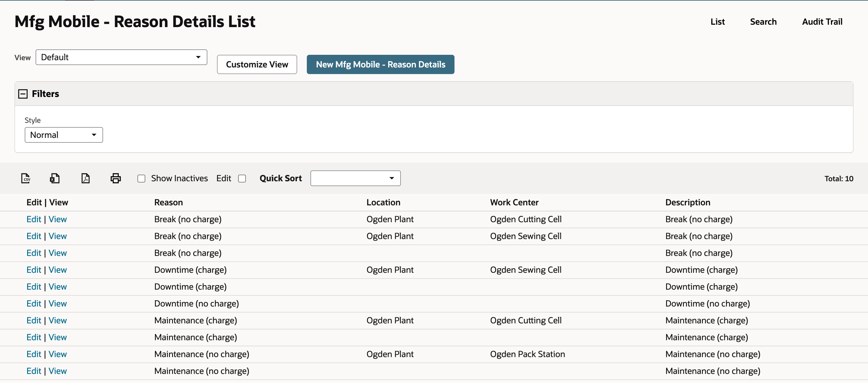The height and width of the screenshot is (383, 868).
Task: Collapse the Filters section
Action: (x=23, y=94)
